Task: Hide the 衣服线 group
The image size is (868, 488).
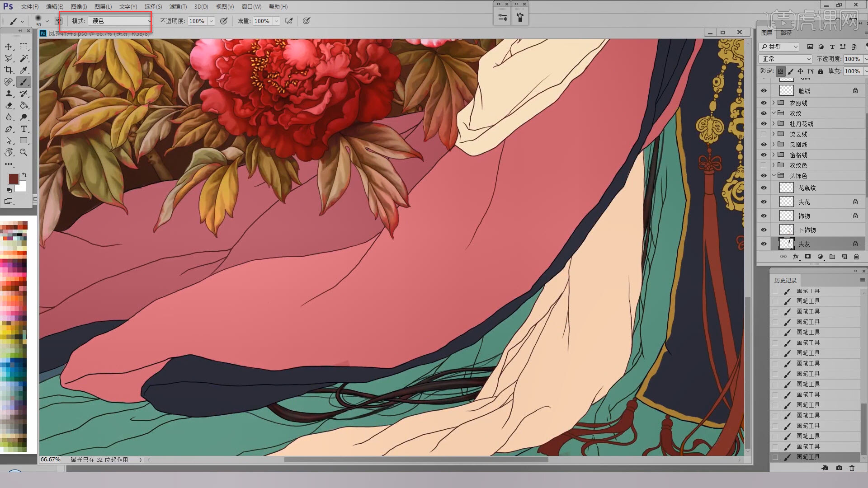Action: 764,103
